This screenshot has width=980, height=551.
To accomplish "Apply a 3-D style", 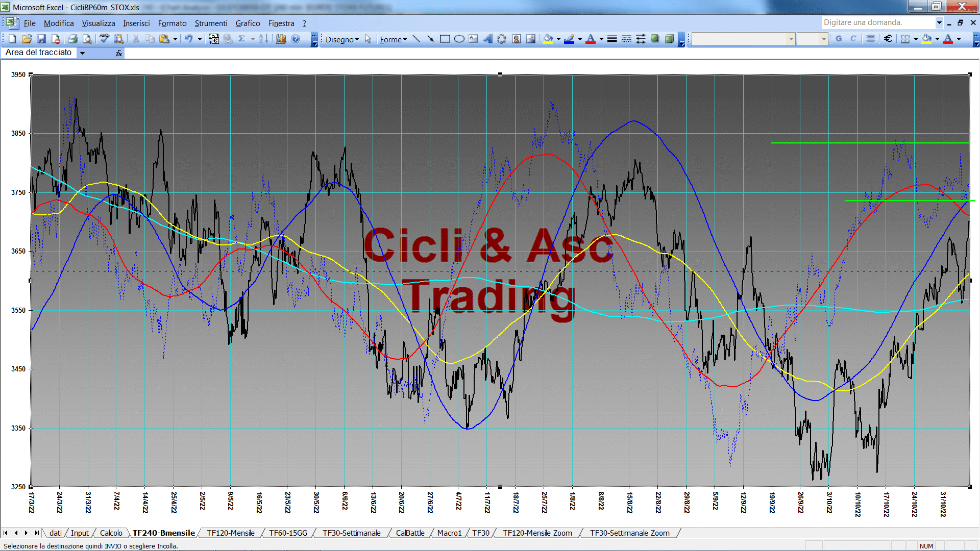I will (x=669, y=39).
